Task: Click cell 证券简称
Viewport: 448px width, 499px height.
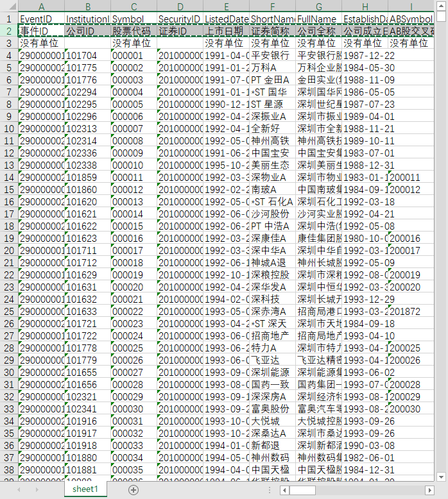Action: [x=272, y=31]
